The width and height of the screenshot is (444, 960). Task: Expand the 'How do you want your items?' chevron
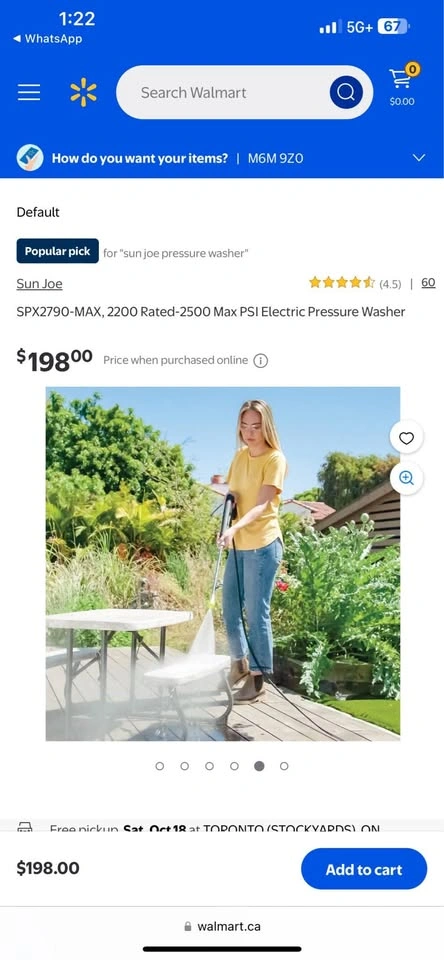(419, 158)
